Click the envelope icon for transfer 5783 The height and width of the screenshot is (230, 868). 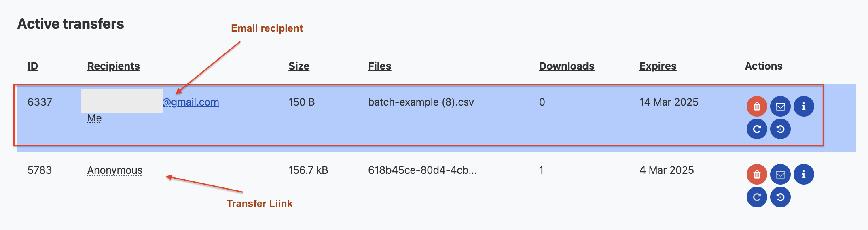click(x=780, y=175)
